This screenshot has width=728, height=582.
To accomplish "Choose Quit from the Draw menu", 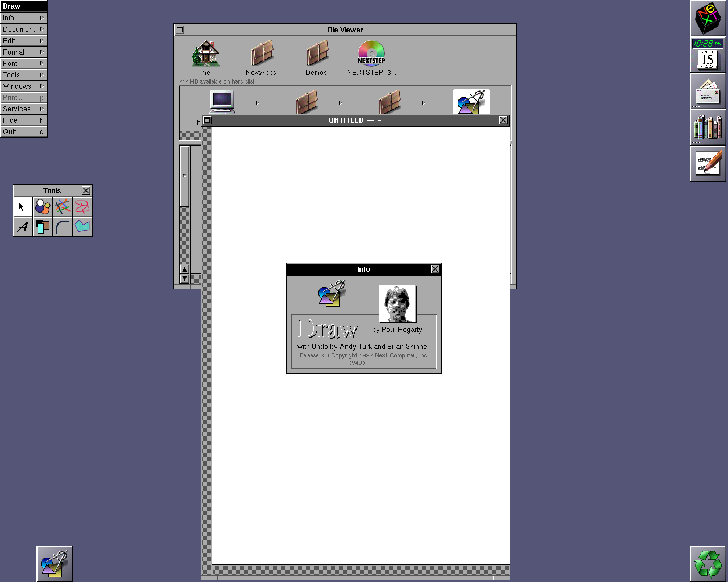I will pos(23,132).
